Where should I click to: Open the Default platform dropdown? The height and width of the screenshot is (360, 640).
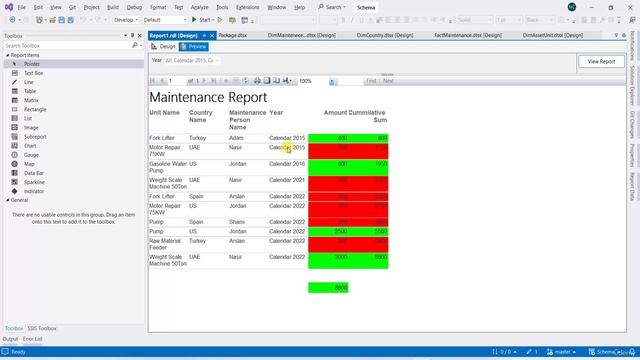pyautogui.click(x=165, y=20)
